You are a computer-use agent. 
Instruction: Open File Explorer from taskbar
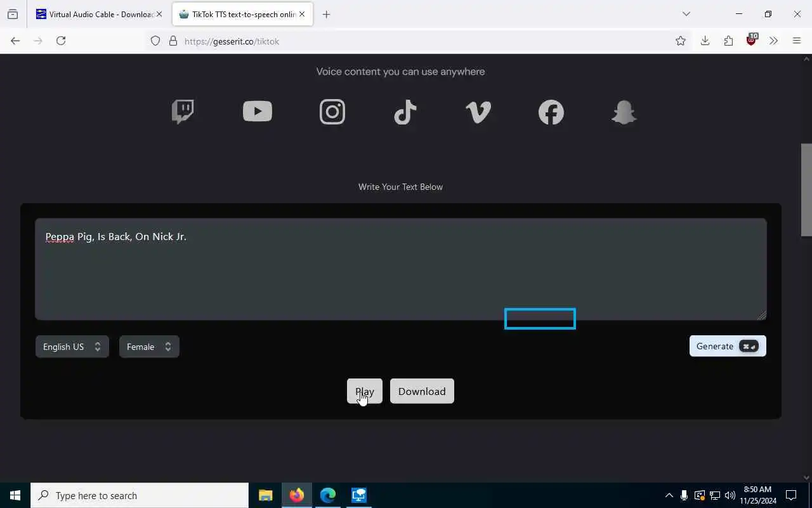pyautogui.click(x=265, y=495)
